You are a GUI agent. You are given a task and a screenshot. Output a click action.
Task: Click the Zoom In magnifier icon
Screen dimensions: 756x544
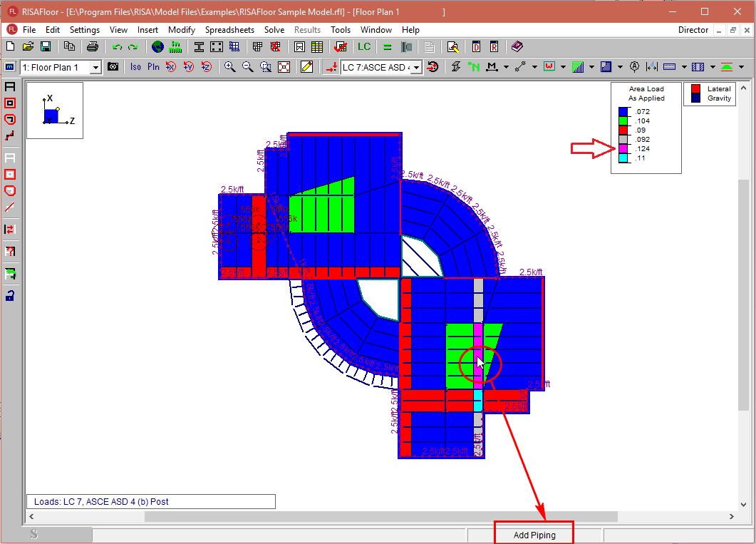tap(229, 67)
